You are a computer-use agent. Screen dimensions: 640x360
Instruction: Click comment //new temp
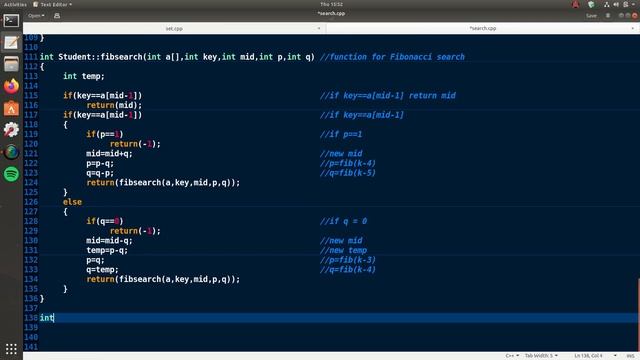coord(343,250)
